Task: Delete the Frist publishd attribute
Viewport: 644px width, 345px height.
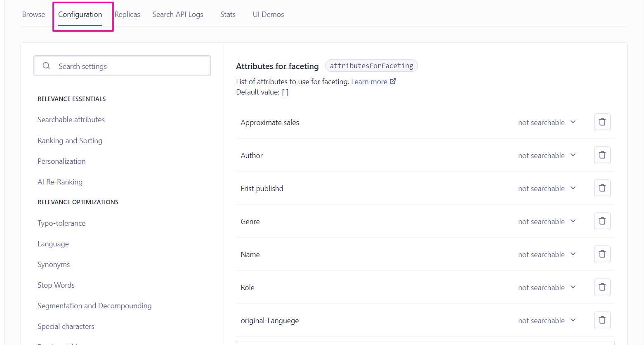Action: click(x=602, y=188)
